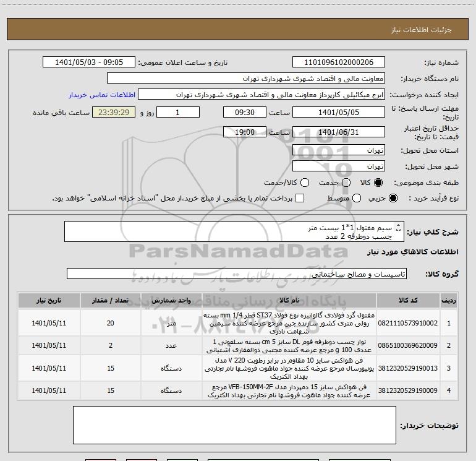The height and width of the screenshot is (461, 476).
Task: Click the countdown timer 23:39:29
Action: click(x=114, y=113)
